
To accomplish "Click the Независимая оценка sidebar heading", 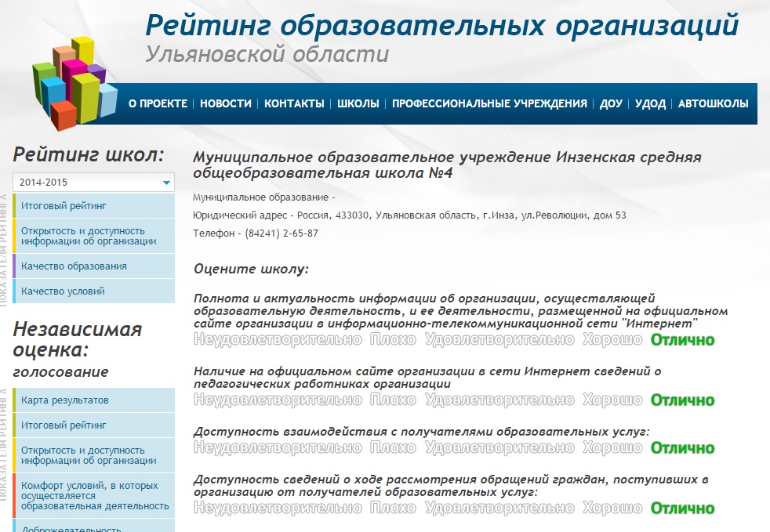I will [x=78, y=339].
